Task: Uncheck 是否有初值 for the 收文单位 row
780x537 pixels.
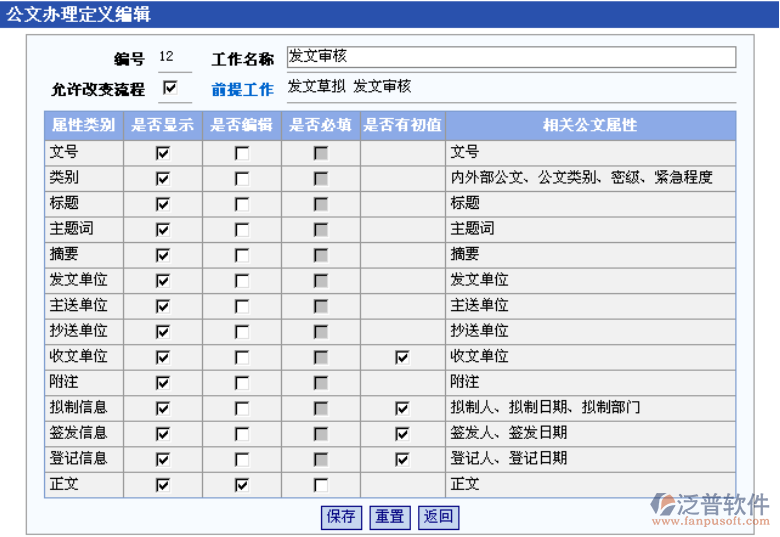Action: click(x=402, y=358)
